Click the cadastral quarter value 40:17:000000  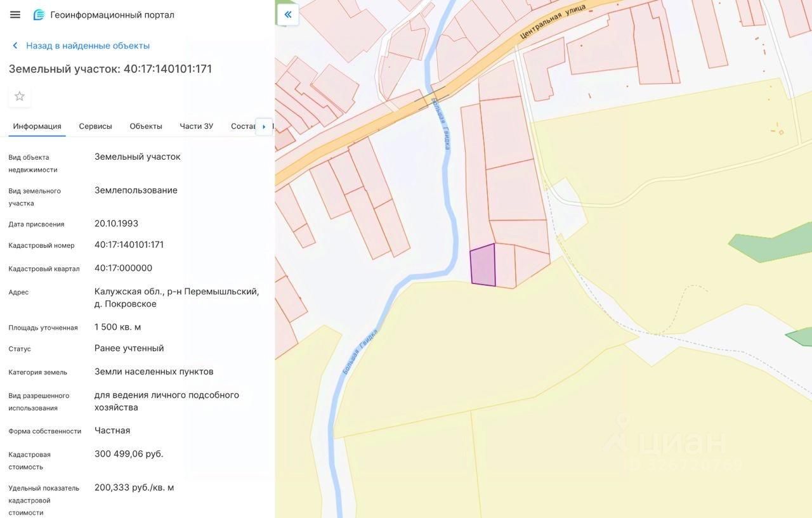point(123,268)
